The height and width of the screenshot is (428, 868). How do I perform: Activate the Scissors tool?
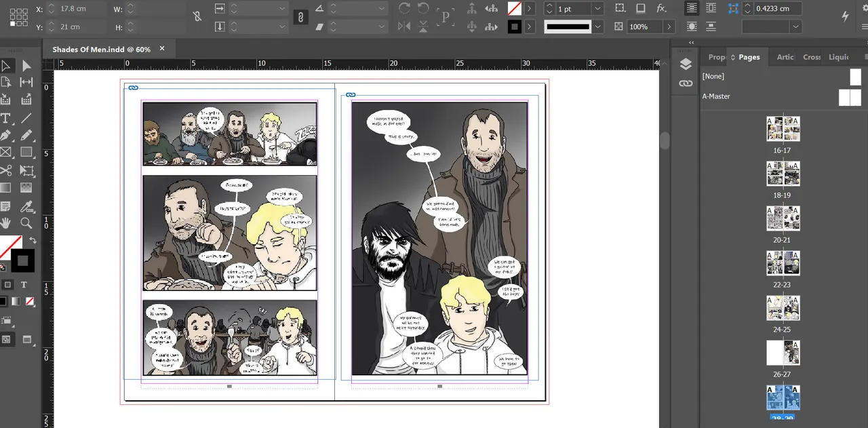[x=6, y=170]
